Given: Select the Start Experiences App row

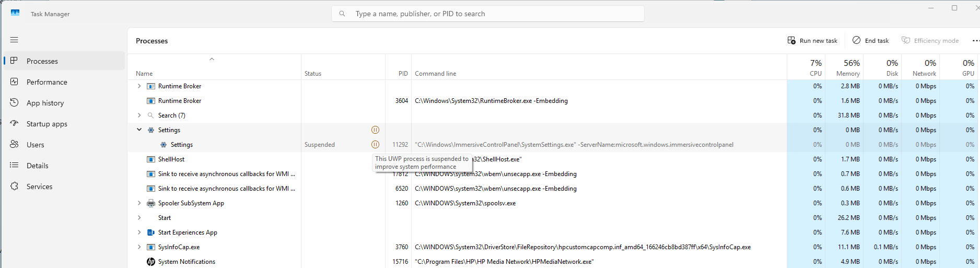Looking at the screenshot, I should coord(554,232).
